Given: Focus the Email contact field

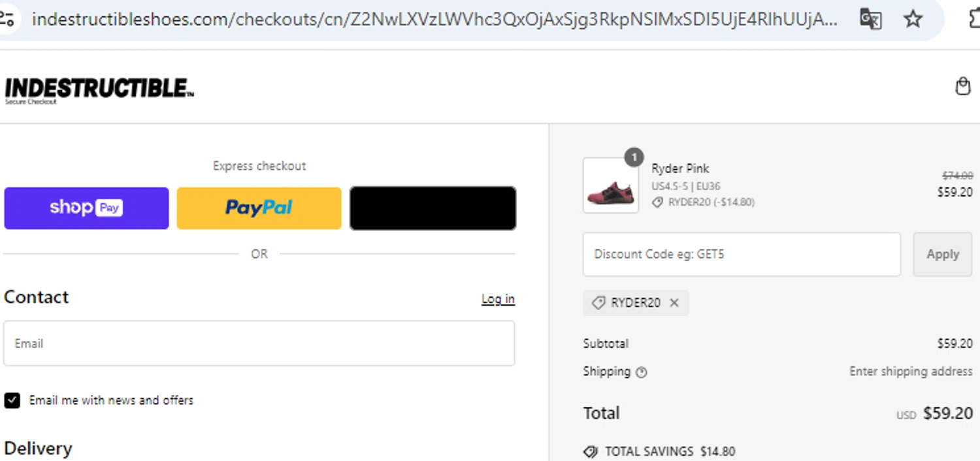Looking at the screenshot, I should (x=259, y=343).
